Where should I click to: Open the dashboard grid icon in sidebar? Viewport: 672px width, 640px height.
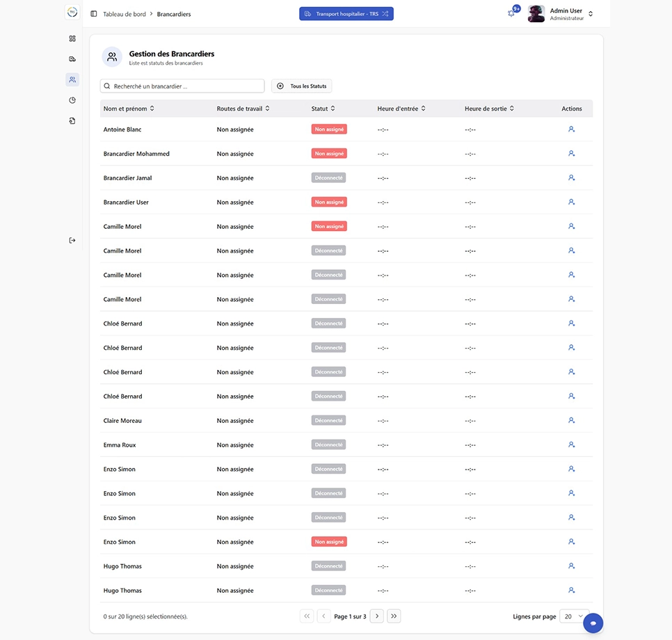pyautogui.click(x=72, y=38)
